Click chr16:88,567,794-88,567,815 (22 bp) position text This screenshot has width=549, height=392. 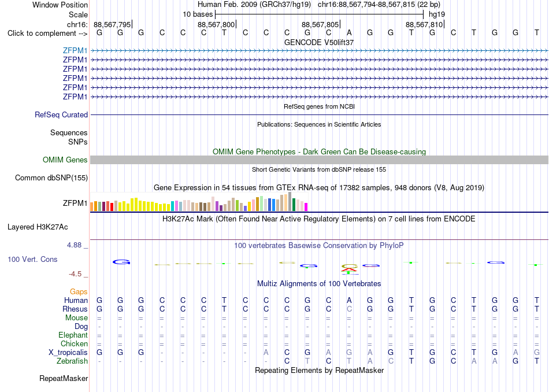tap(379, 5)
